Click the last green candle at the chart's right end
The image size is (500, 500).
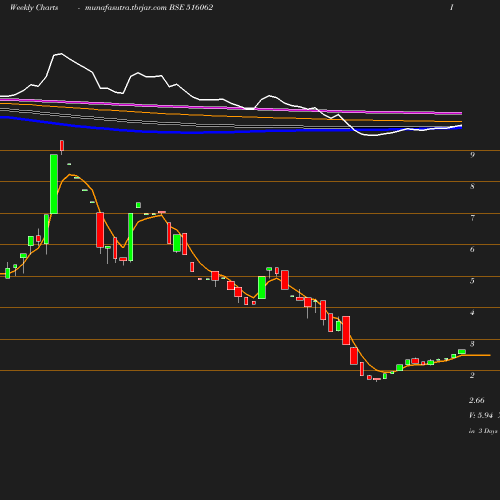462,352
